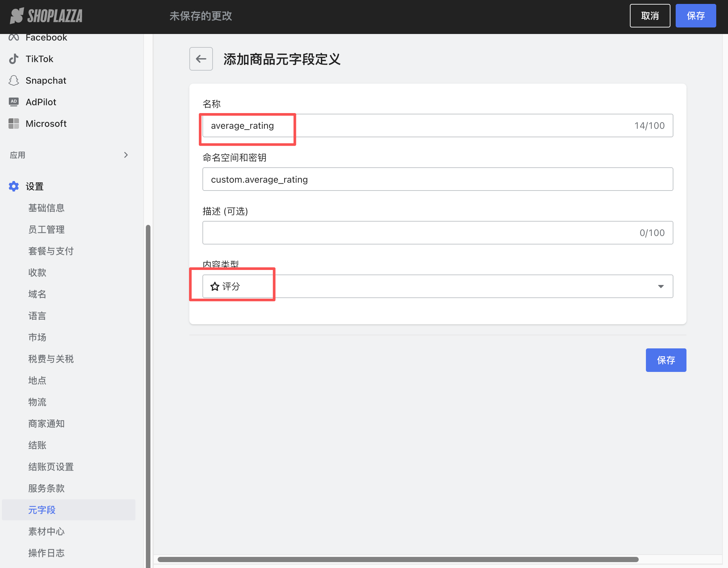Viewport: 728px width, 568px height.
Task: Go back using the arrow button
Action: coord(201,59)
